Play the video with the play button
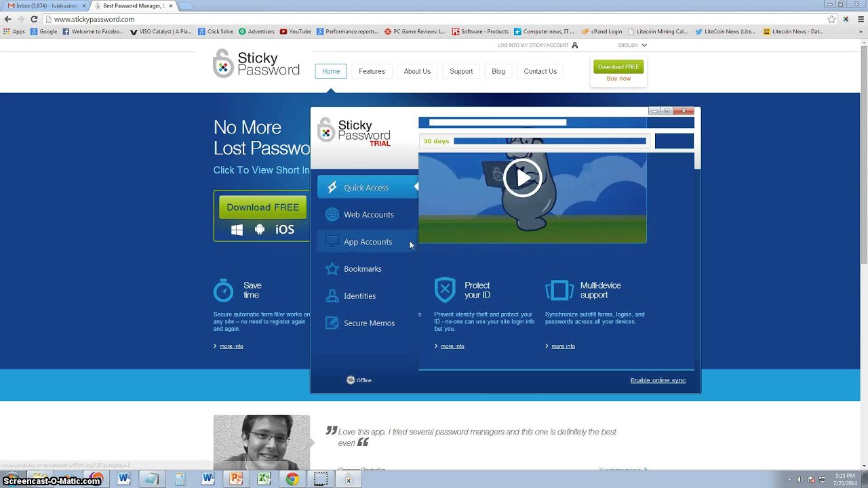The image size is (868, 488). pos(522,178)
